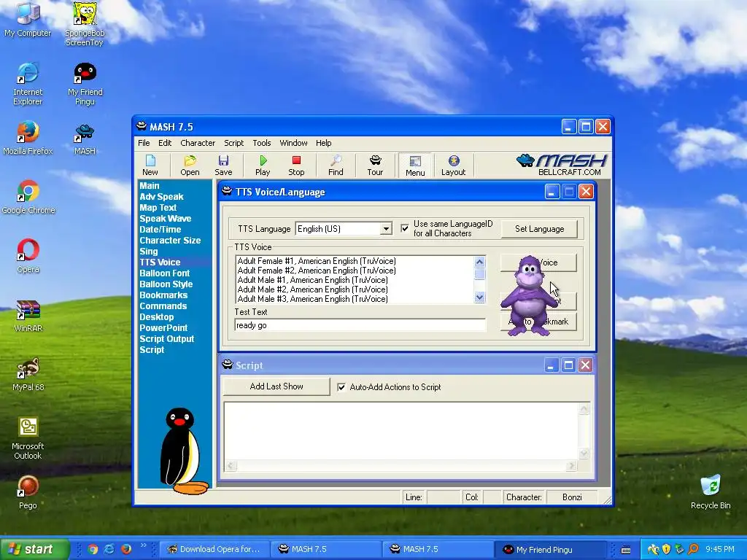Select the Pego desktop icon

[28, 492]
